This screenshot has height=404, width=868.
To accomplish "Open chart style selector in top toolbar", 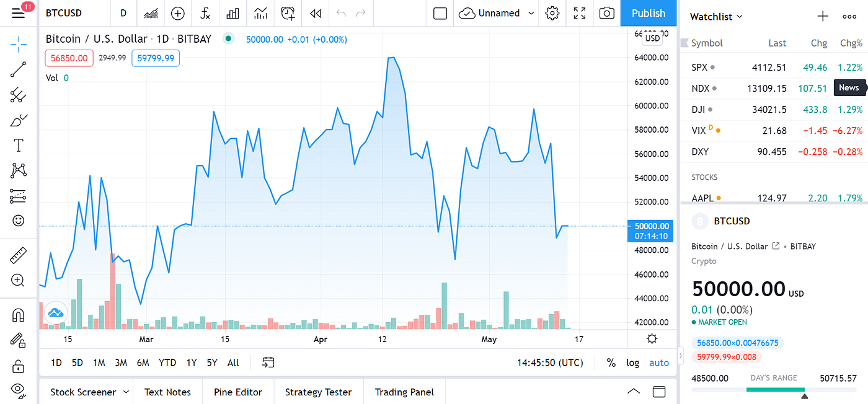I will click(150, 13).
